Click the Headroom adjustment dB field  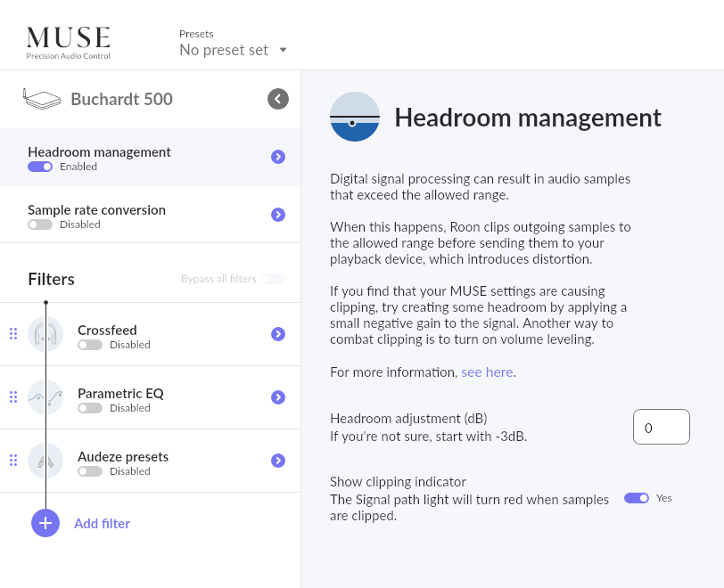(x=662, y=427)
